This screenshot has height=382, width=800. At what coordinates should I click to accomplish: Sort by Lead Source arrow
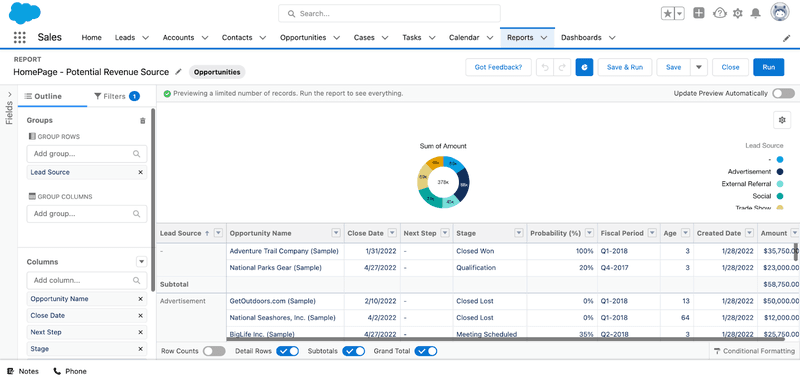pyautogui.click(x=207, y=234)
